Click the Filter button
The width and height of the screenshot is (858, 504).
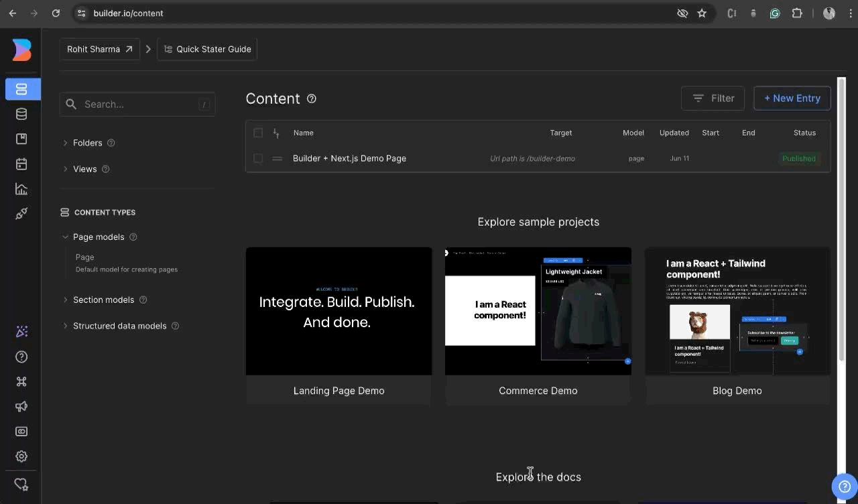point(713,98)
